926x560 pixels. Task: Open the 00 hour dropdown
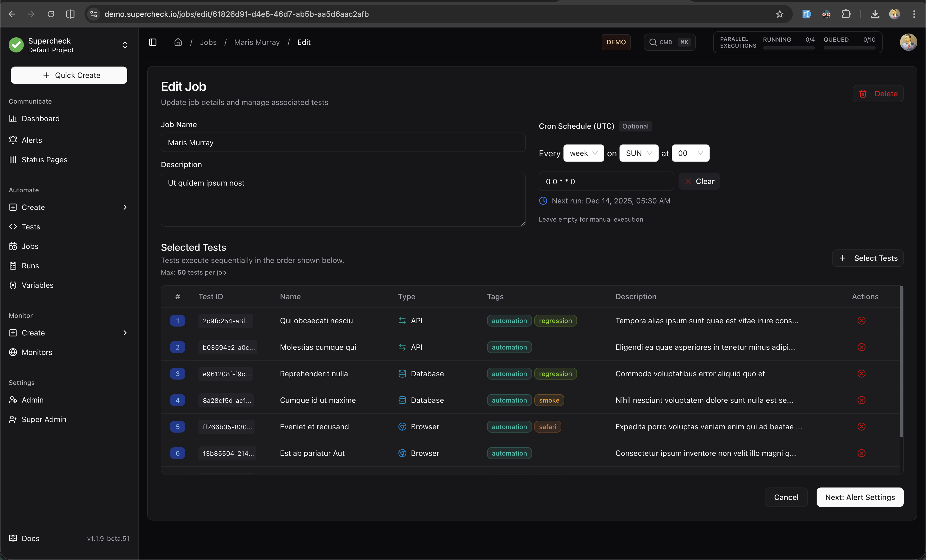click(x=690, y=153)
